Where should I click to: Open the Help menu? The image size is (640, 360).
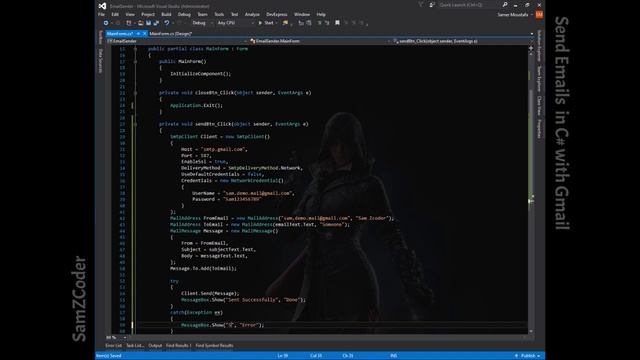pos(321,14)
